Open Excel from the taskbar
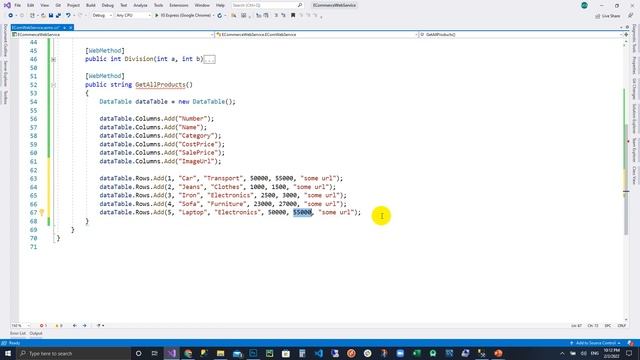 point(416,353)
